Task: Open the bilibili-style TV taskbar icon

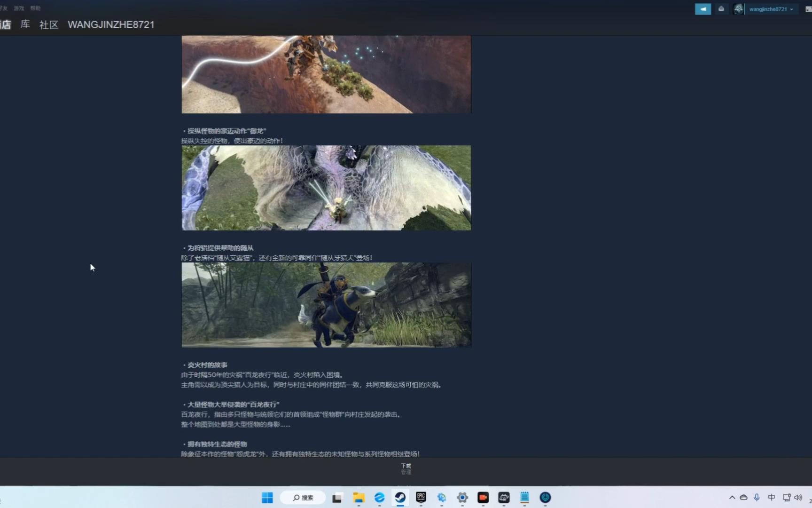Action: coord(504,498)
